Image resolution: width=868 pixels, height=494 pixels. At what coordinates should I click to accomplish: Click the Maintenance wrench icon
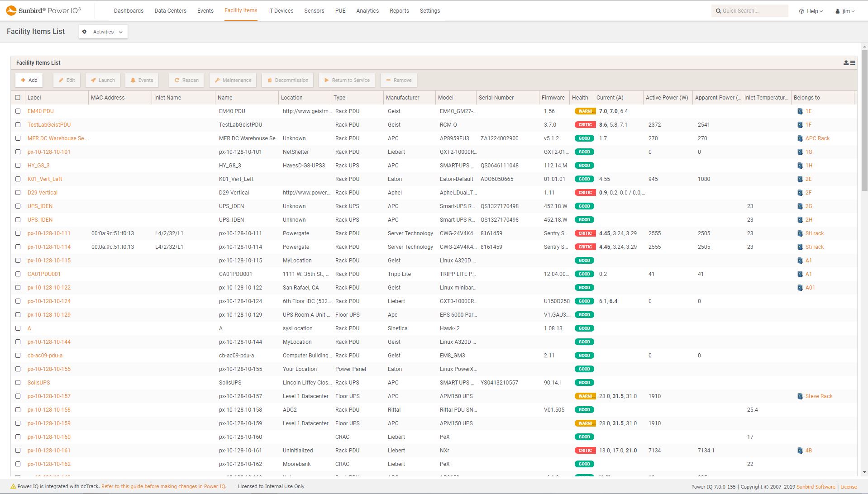tap(218, 80)
